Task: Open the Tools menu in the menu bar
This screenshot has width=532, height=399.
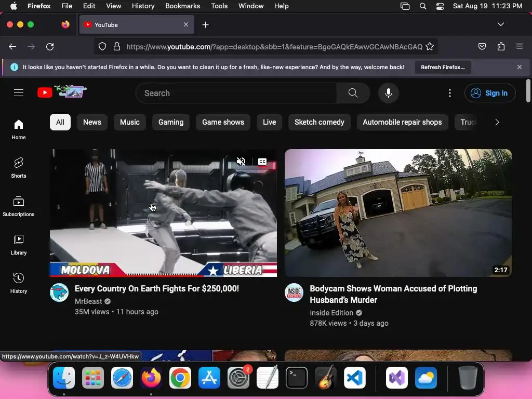Action: click(219, 6)
